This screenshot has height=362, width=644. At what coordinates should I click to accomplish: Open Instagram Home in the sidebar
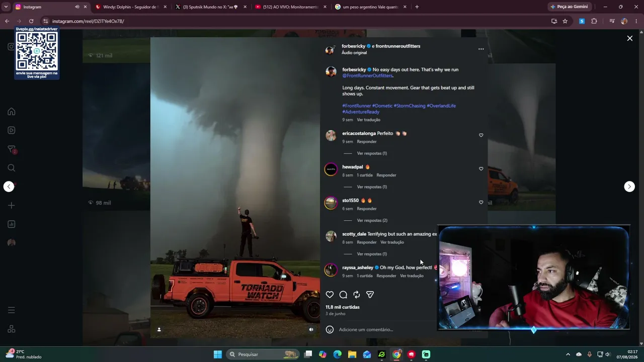(12, 112)
